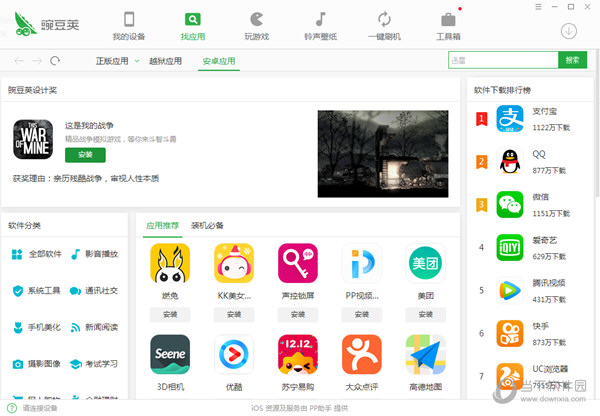Open the 优酷 Youku app icon

[x=234, y=354]
